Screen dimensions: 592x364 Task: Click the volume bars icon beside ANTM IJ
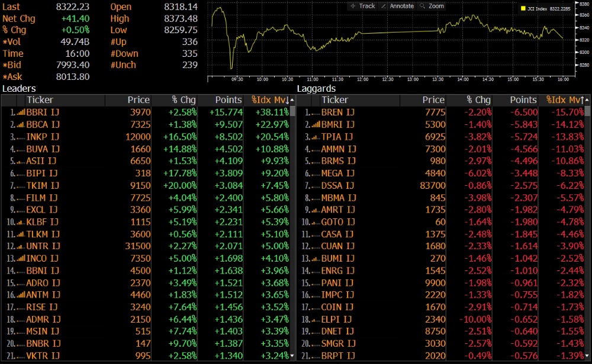tap(21, 295)
